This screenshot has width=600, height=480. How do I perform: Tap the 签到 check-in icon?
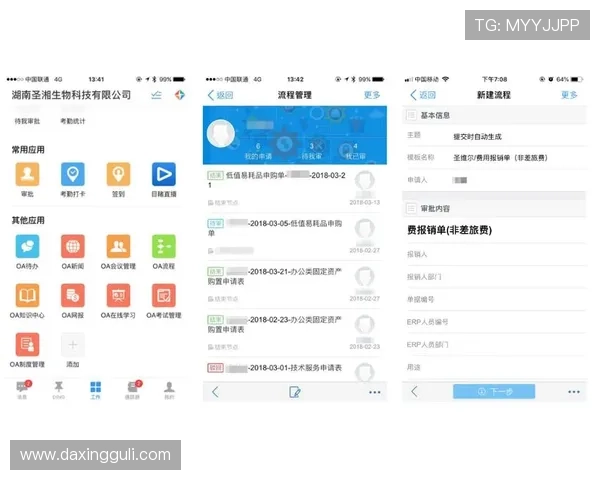click(x=118, y=174)
